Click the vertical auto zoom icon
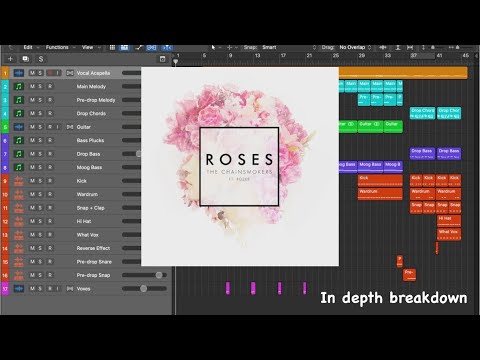This screenshot has height=360, width=480. click(398, 47)
